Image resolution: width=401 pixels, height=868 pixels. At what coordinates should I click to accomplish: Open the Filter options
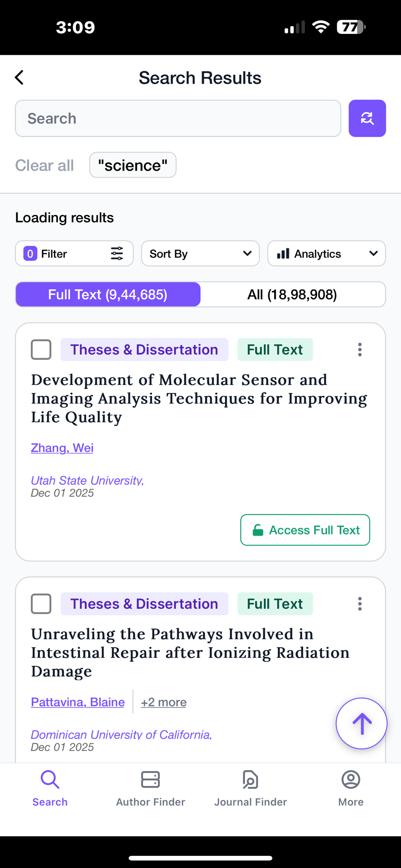point(74,253)
